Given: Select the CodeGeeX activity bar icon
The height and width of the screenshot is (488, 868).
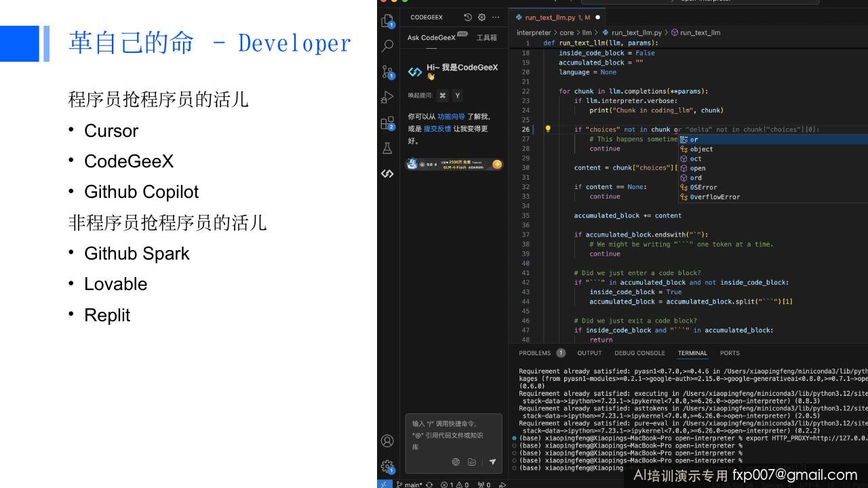Looking at the screenshot, I should pyautogui.click(x=387, y=174).
